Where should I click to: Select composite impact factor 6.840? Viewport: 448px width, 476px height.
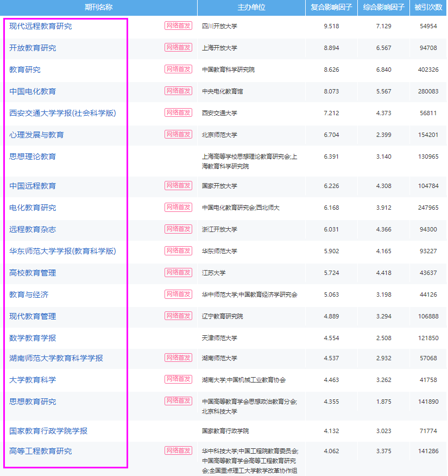[x=384, y=70]
